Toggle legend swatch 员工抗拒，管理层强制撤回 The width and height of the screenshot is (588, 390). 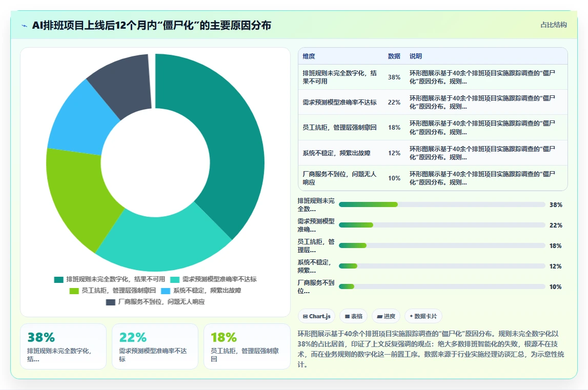[x=74, y=291]
